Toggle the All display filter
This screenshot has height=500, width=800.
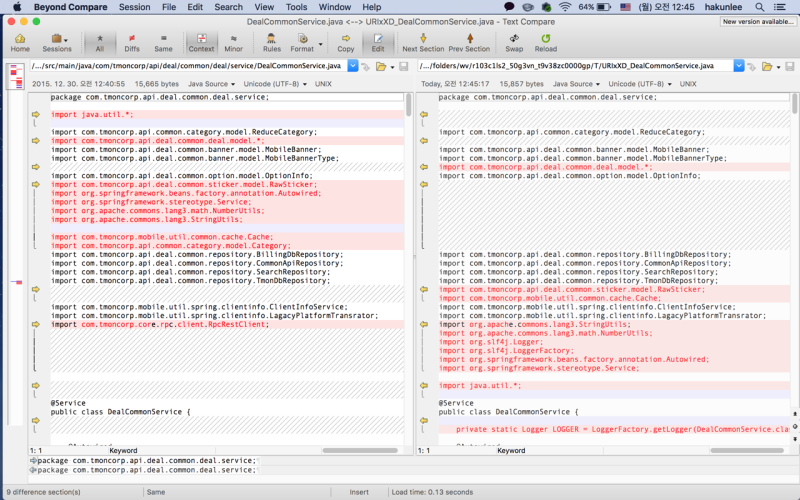[x=99, y=43]
